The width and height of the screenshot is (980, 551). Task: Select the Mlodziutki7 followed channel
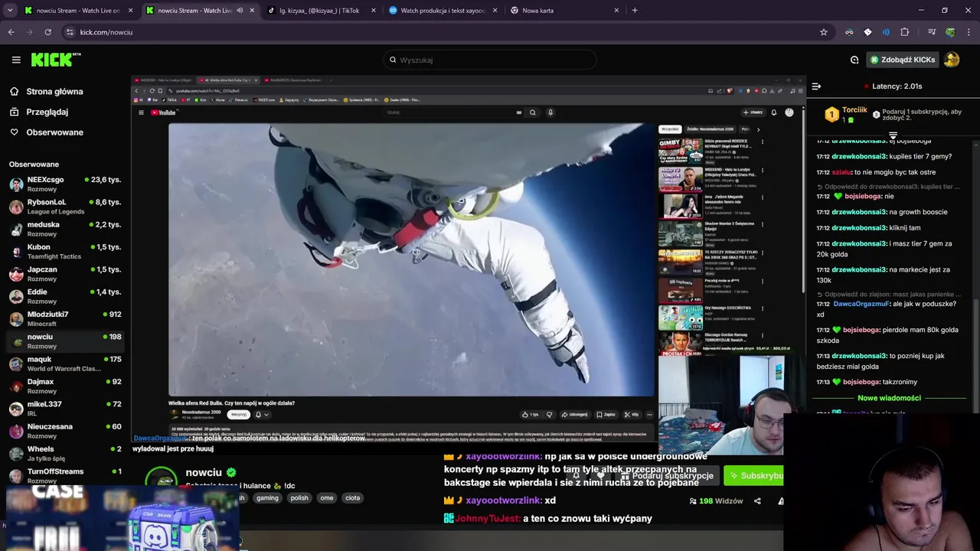[65, 318]
